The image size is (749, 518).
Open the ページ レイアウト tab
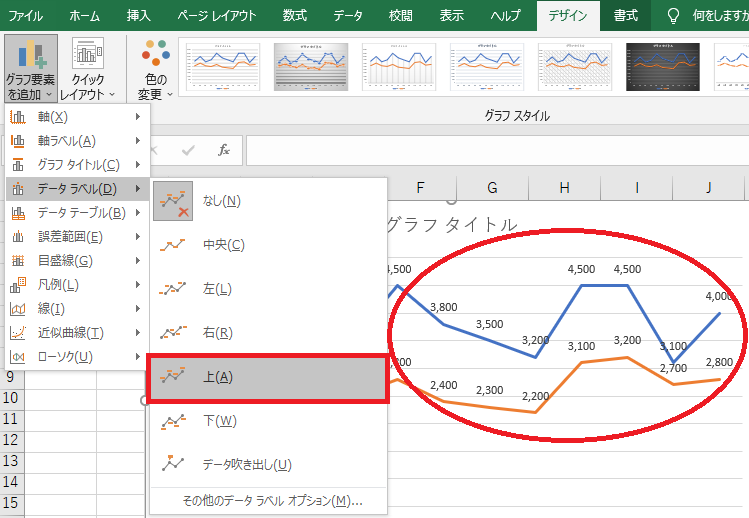[x=217, y=16]
